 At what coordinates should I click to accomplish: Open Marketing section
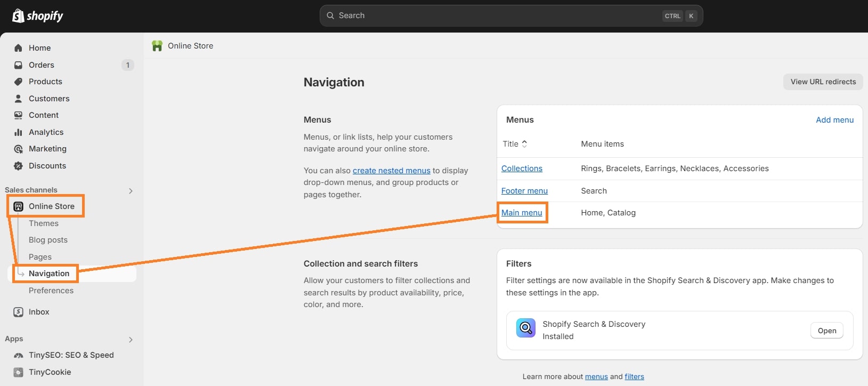coord(47,149)
